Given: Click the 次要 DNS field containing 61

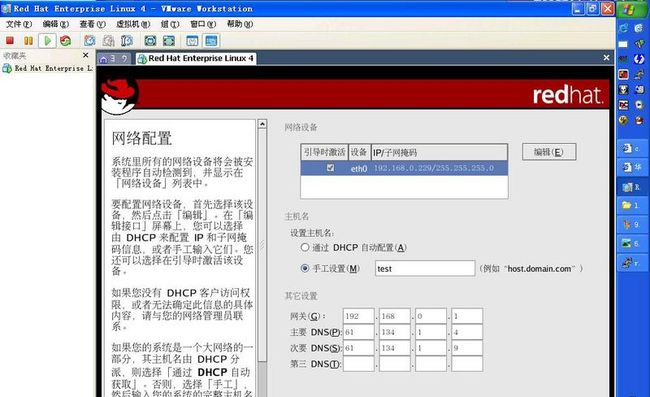Looking at the screenshot, I should (x=359, y=348).
